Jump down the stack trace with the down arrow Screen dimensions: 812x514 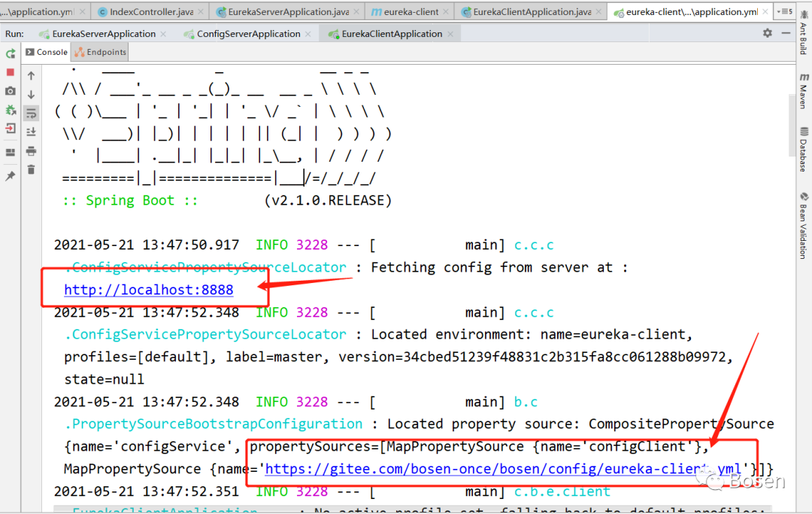[x=31, y=94]
